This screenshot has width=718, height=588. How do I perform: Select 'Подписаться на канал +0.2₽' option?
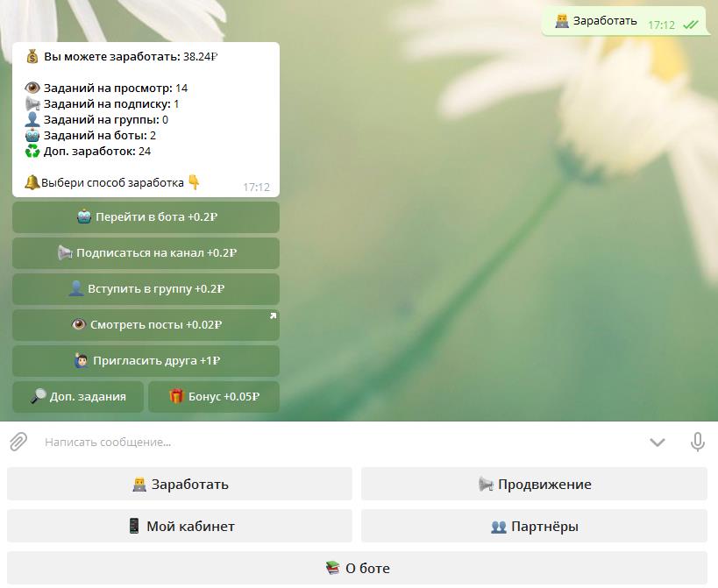[146, 253]
